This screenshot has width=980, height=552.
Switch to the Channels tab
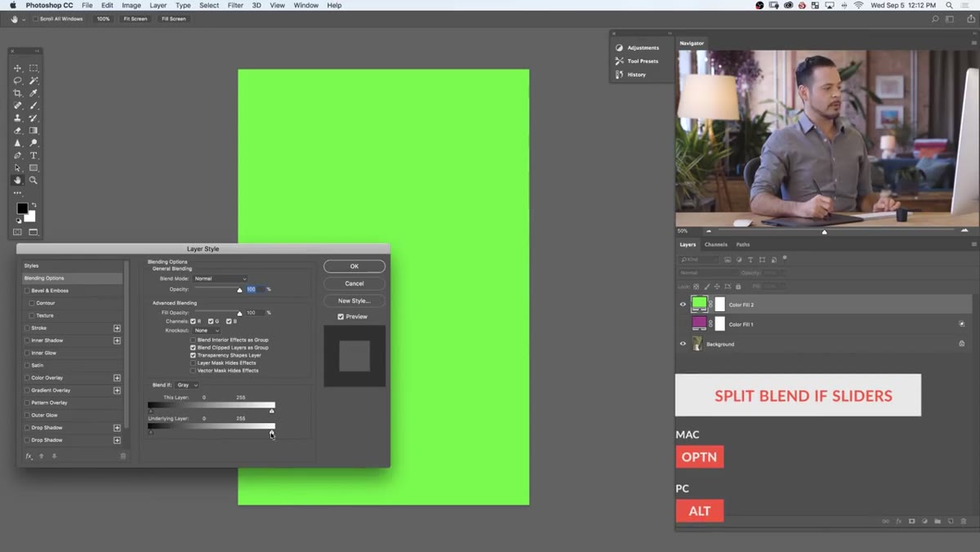tap(715, 244)
